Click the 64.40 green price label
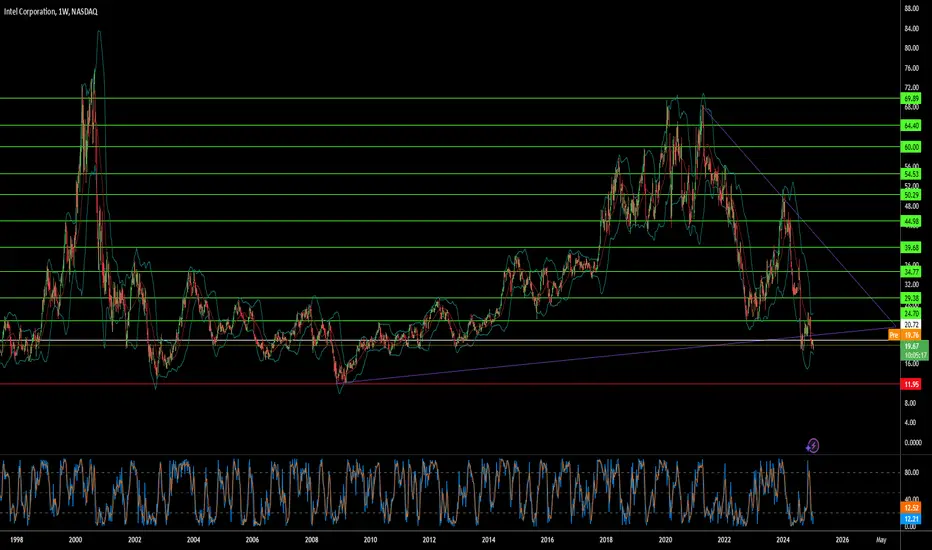The height and width of the screenshot is (550, 932). pyautogui.click(x=911, y=125)
